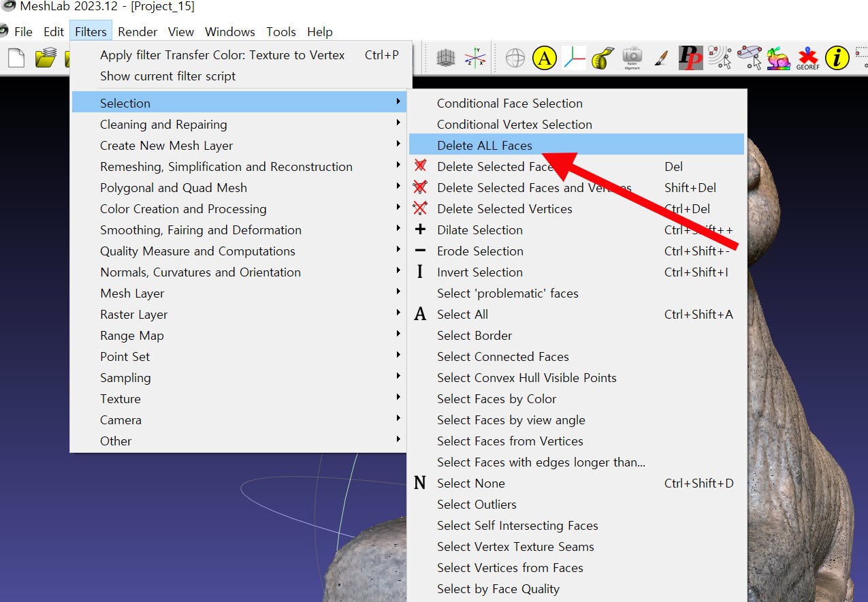Choose Select Outliers
This screenshot has height=602, width=868.
(x=576, y=504)
